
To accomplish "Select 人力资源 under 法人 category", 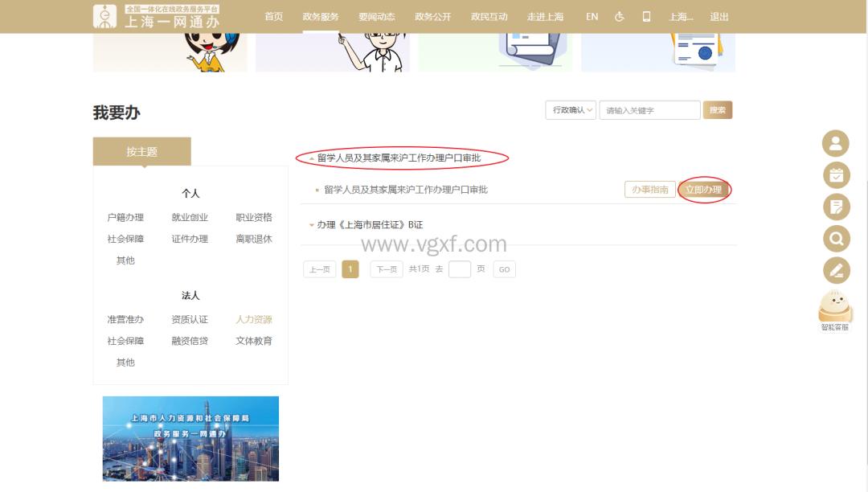I will [254, 319].
